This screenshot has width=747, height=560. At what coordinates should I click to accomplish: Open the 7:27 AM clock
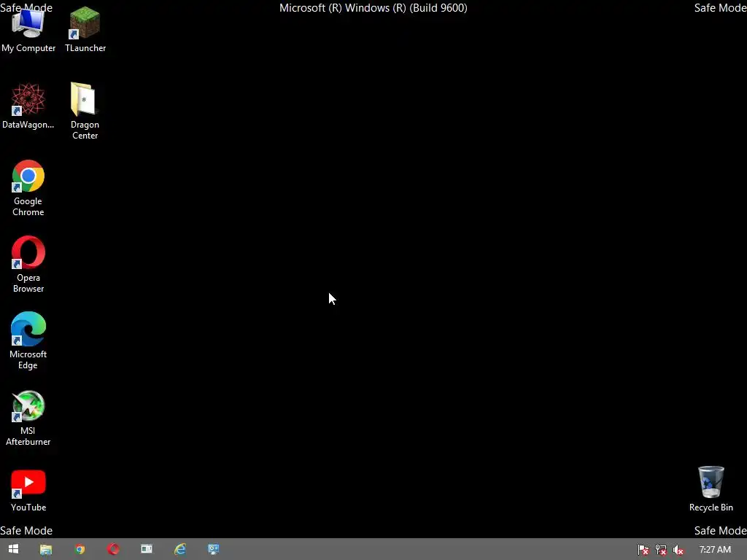[715, 550]
